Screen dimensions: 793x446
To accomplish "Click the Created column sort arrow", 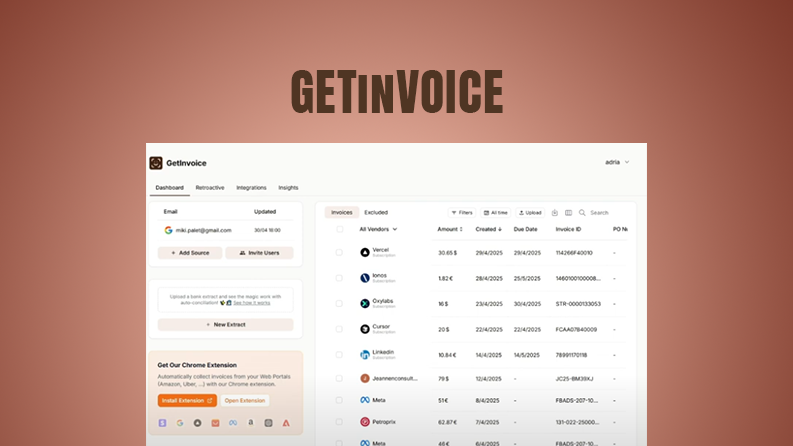I will [x=500, y=229].
